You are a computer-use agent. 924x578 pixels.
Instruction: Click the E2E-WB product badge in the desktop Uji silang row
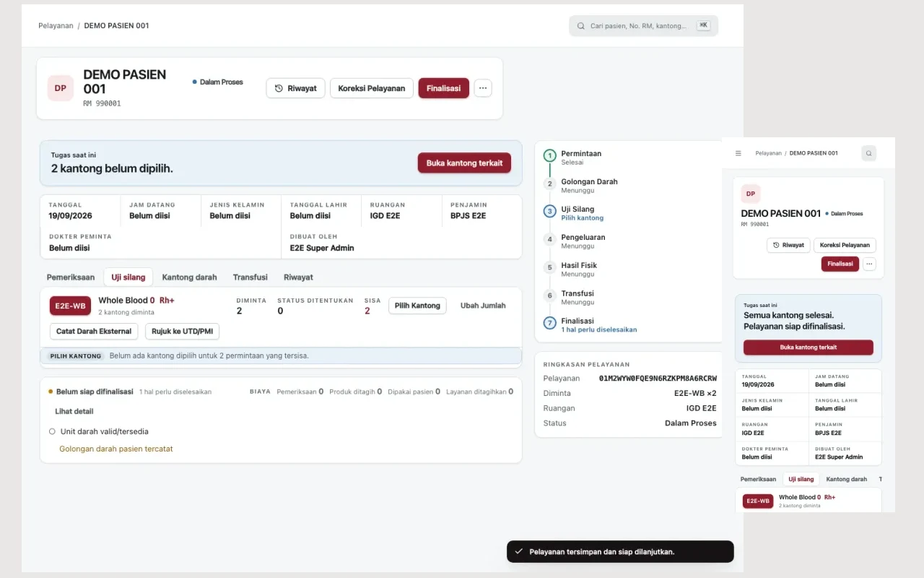70,306
